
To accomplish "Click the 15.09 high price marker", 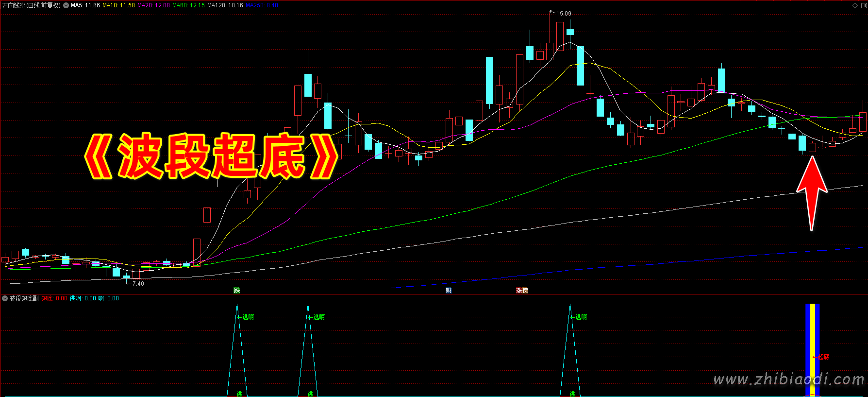I will pyautogui.click(x=563, y=14).
